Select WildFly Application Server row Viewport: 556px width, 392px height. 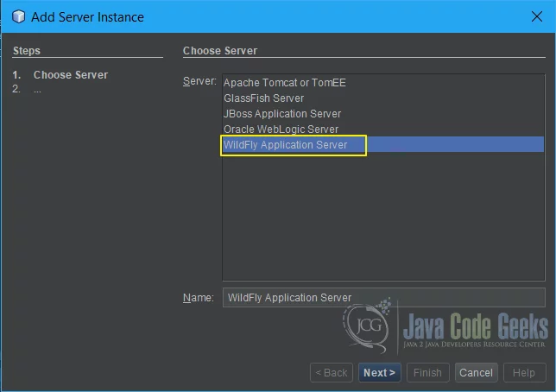[x=383, y=145]
